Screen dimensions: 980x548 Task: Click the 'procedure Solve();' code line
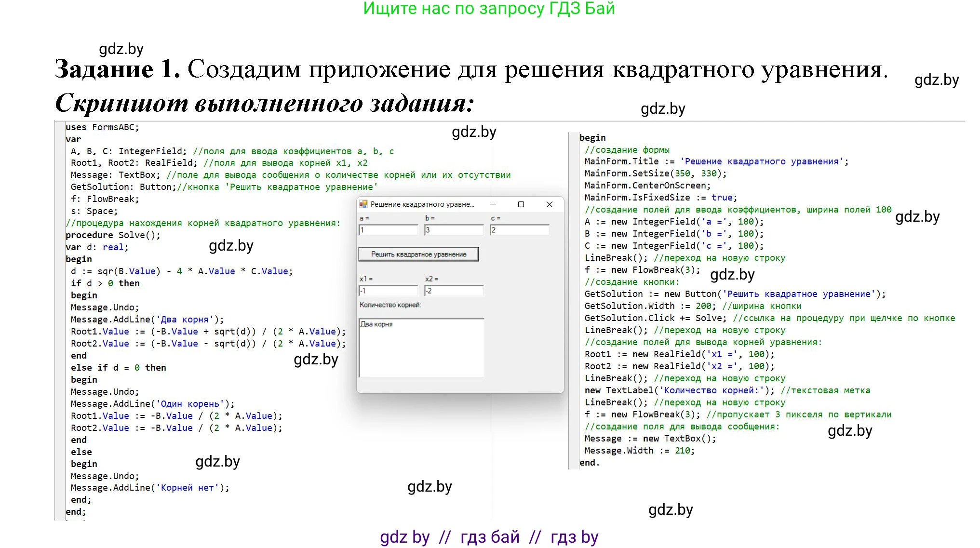pyautogui.click(x=113, y=235)
